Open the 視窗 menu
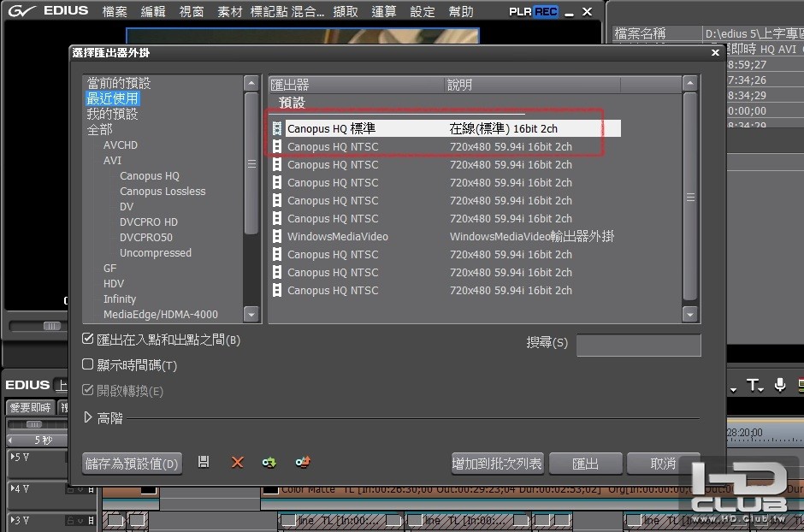 (192, 11)
